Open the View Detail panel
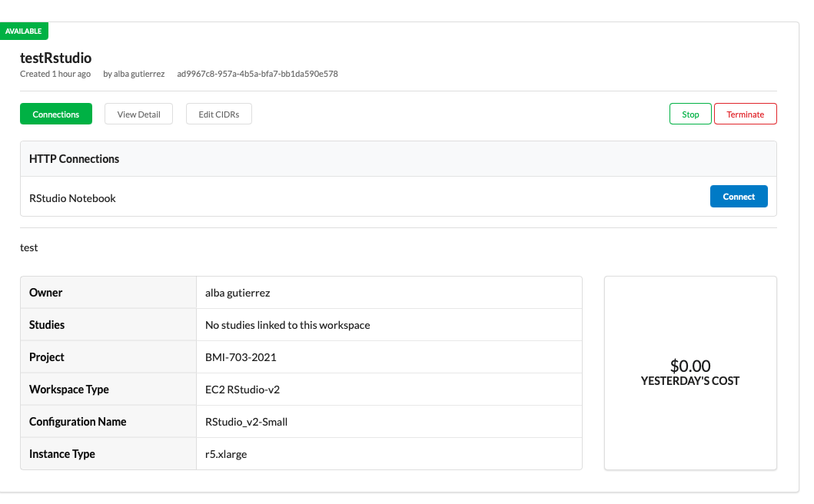Screen dimensions: 814x504 (x=138, y=114)
